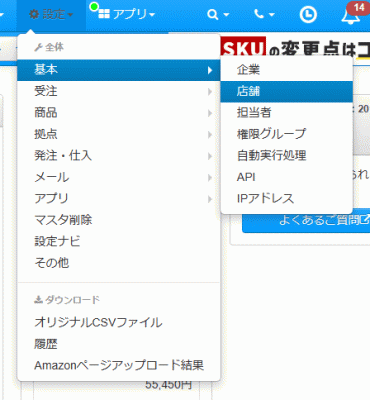The height and width of the screenshot is (400, 370).
Task: Open 自動実行処理 settings
Action: (x=287, y=155)
